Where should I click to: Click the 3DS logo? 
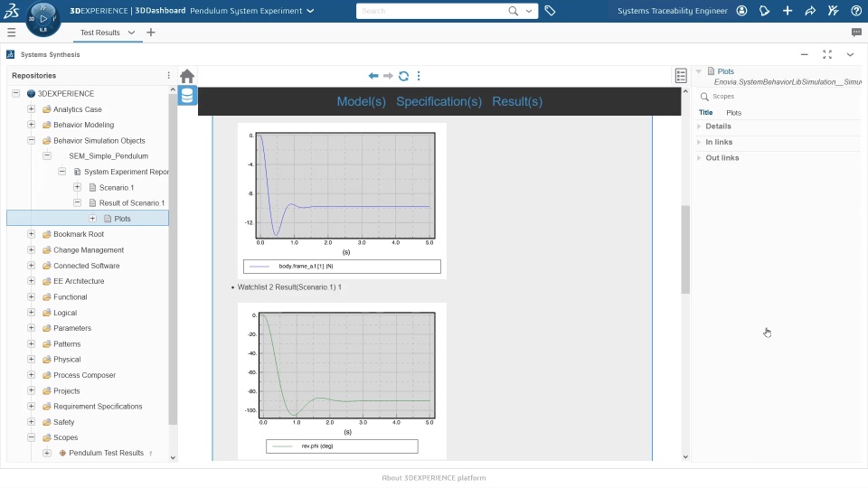pos(12,11)
